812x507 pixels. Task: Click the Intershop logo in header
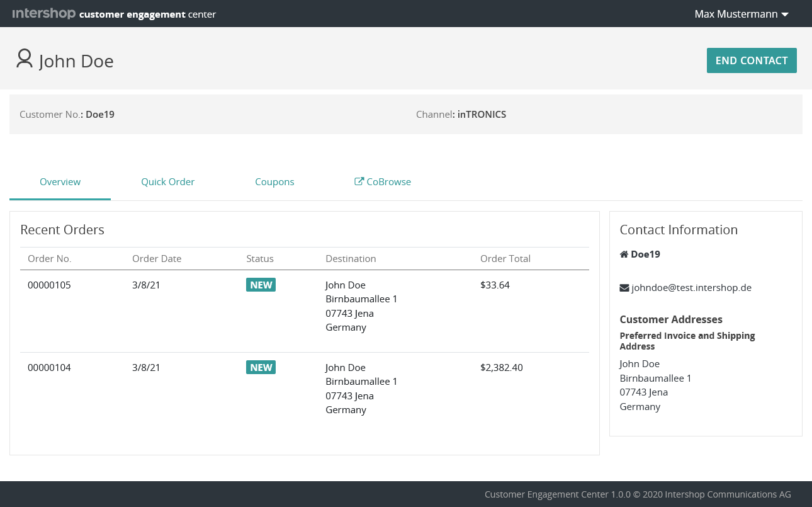tap(44, 13)
